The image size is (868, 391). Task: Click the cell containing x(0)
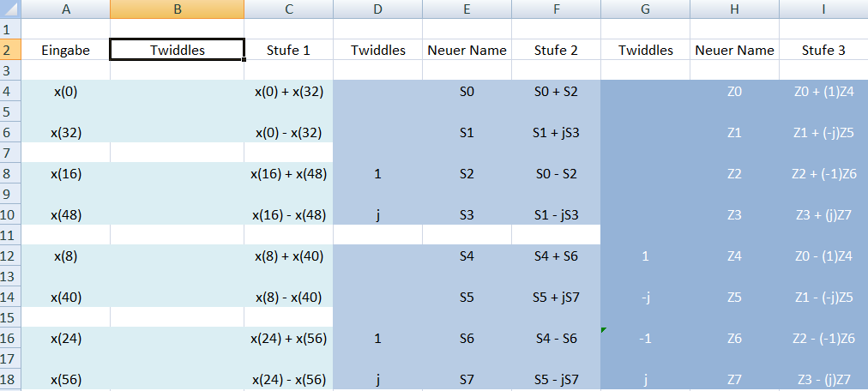[66, 92]
